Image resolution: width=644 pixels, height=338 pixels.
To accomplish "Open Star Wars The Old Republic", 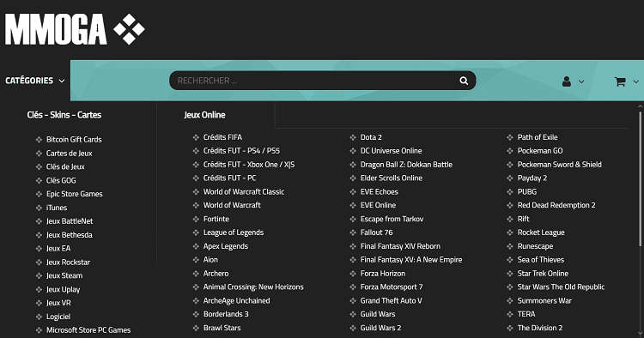I will (561, 287).
